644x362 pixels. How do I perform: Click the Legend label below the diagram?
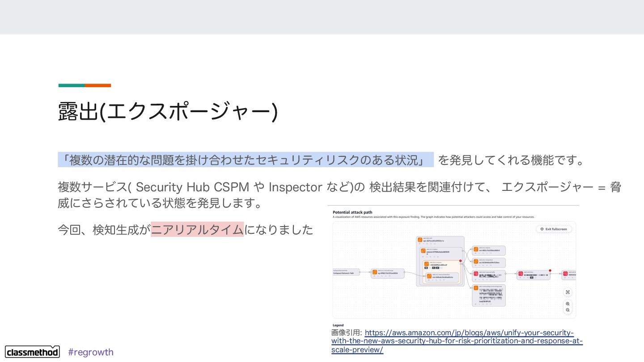click(338, 325)
